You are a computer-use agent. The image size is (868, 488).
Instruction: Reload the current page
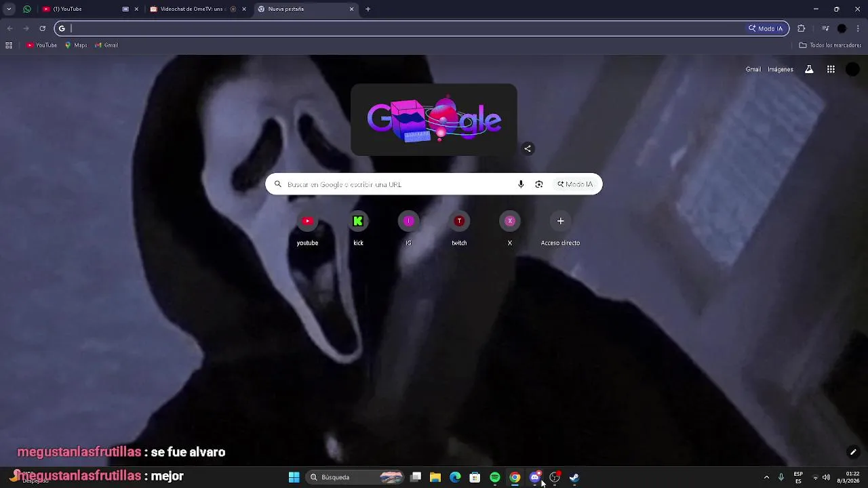42,28
